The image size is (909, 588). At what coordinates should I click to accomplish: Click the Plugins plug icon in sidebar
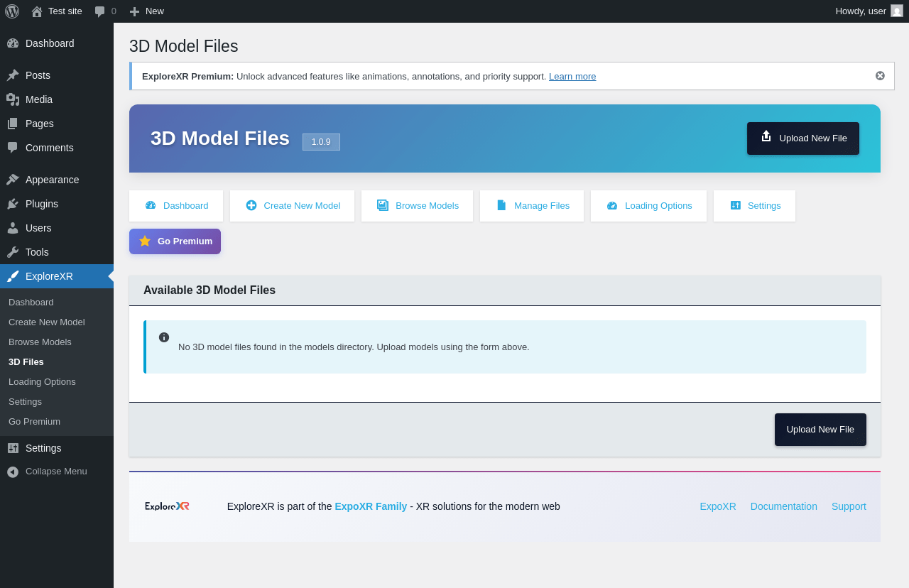[x=13, y=204]
